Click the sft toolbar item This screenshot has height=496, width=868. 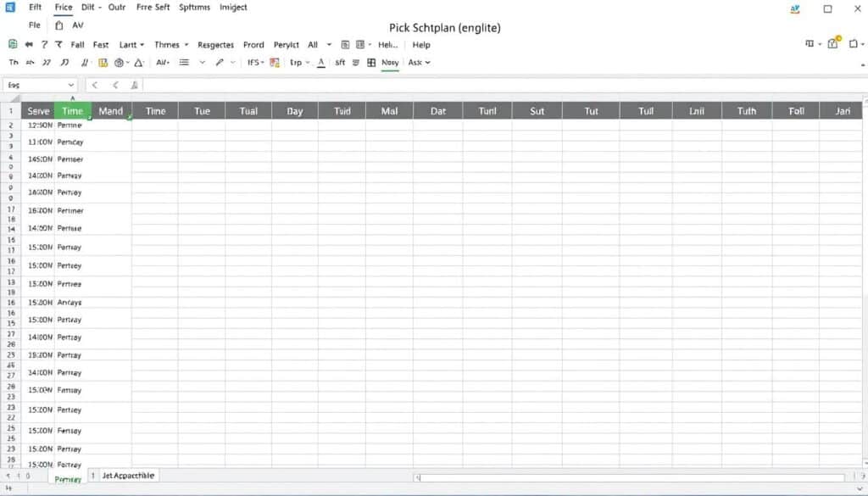click(340, 63)
